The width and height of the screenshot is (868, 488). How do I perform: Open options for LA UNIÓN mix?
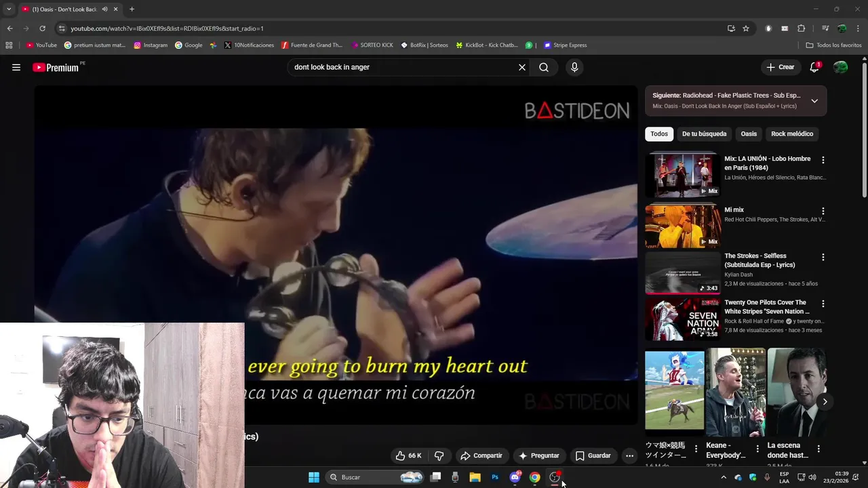[823, 160]
